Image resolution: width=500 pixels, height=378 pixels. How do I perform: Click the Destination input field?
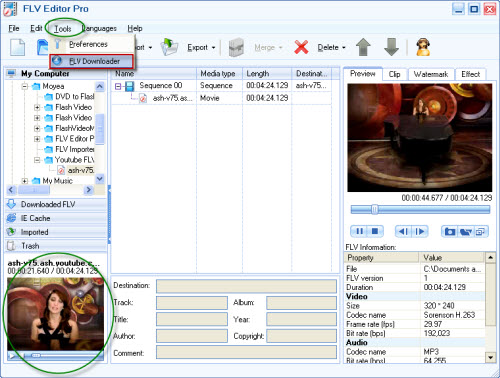tap(246, 286)
